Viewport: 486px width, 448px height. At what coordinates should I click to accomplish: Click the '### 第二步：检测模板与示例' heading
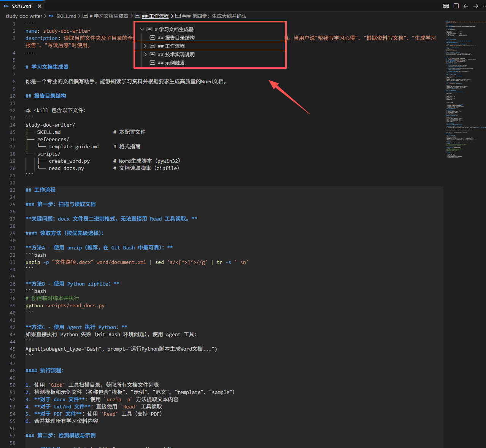click(60, 435)
